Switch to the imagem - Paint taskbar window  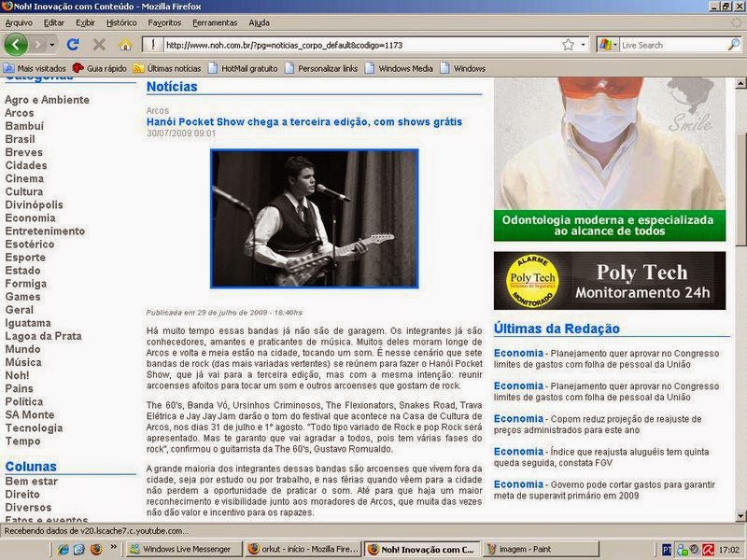(x=541, y=549)
